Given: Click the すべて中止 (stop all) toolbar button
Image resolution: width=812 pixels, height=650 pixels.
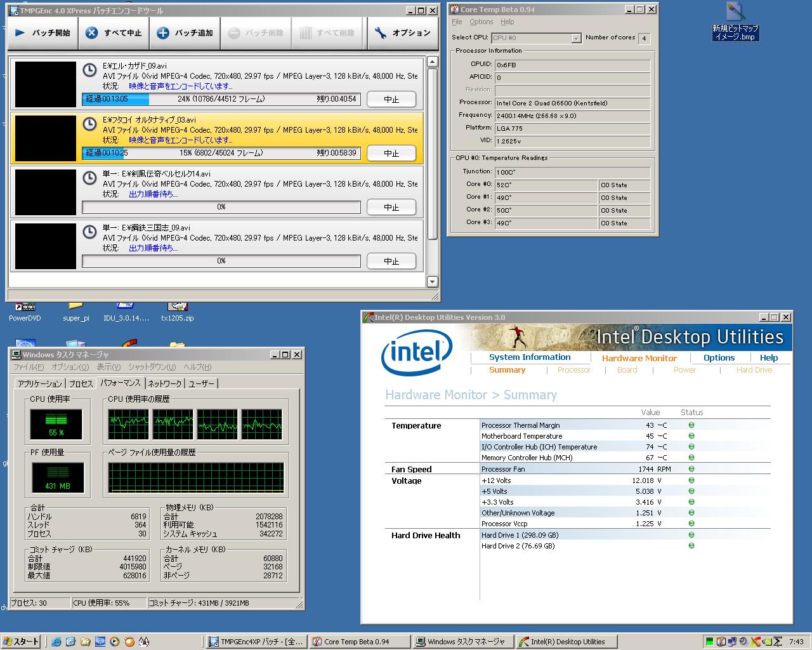Looking at the screenshot, I should click(114, 33).
